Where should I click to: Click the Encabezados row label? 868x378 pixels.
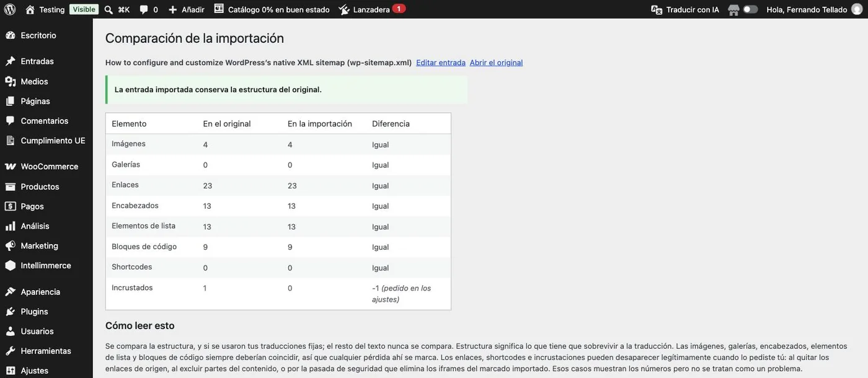(x=135, y=205)
